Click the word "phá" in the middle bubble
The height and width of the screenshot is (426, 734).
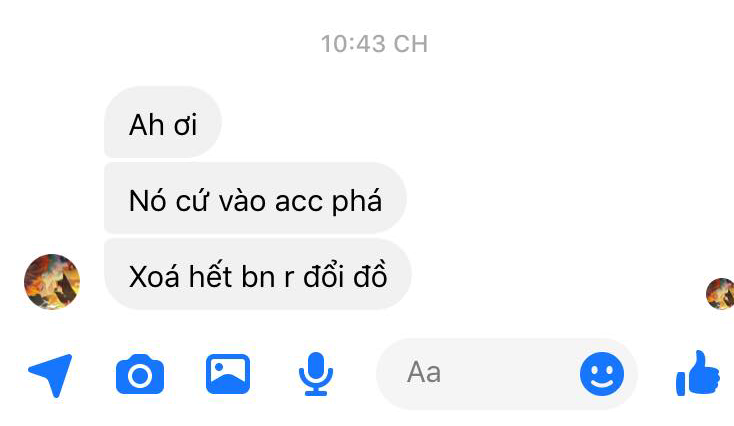coord(357,202)
